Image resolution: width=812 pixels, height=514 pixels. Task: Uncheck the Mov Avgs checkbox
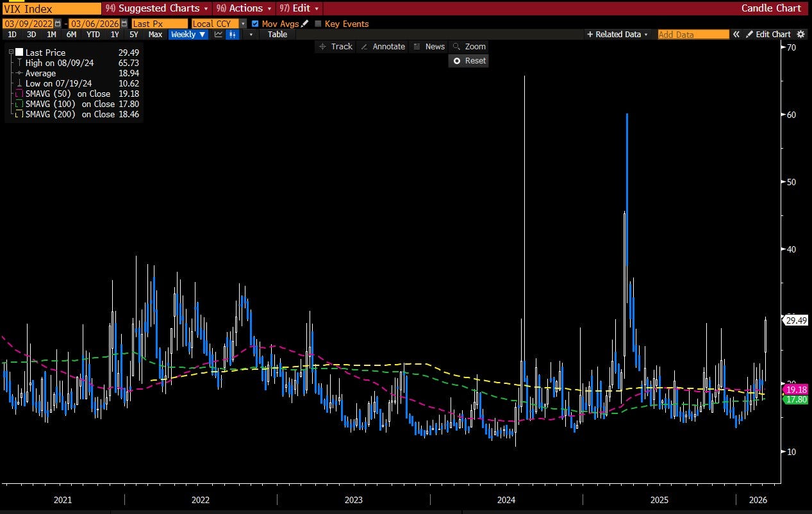pyautogui.click(x=256, y=24)
